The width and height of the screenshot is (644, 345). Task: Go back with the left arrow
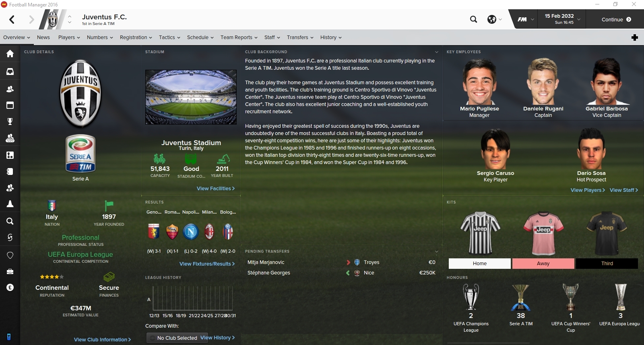pyautogui.click(x=12, y=19)
